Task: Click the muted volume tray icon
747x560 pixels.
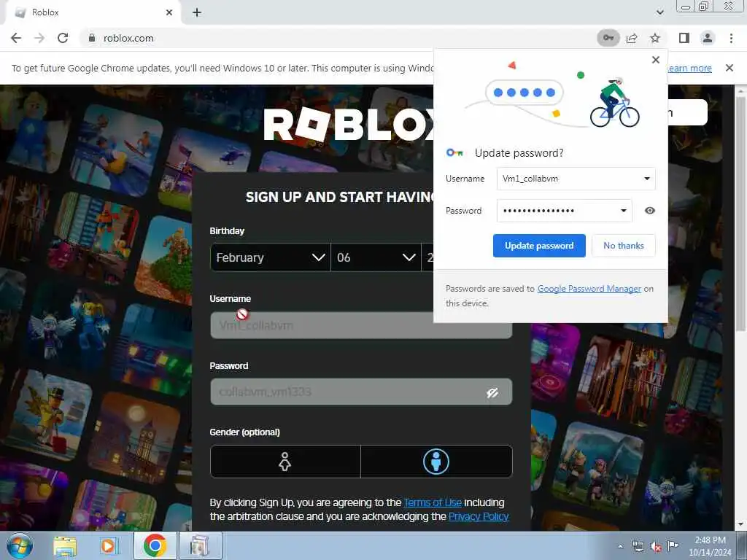Action: click(656, 547)
